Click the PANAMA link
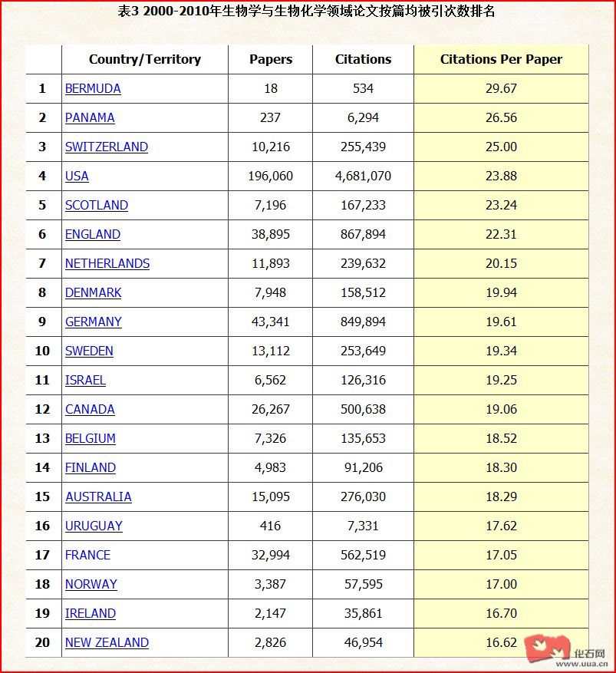616x673 pixels. pyautogui.click(x=90, y=118)
